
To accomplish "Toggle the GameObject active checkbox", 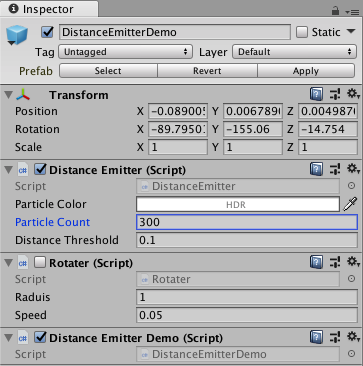I will click(47, 32).
